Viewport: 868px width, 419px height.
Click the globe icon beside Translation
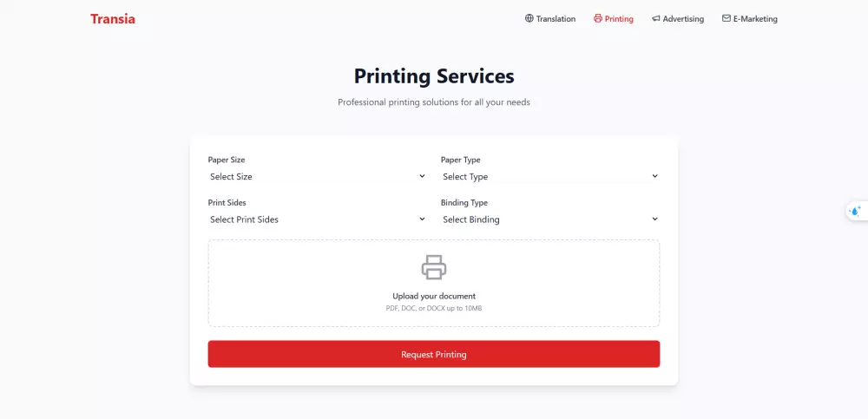click(529, 18)
